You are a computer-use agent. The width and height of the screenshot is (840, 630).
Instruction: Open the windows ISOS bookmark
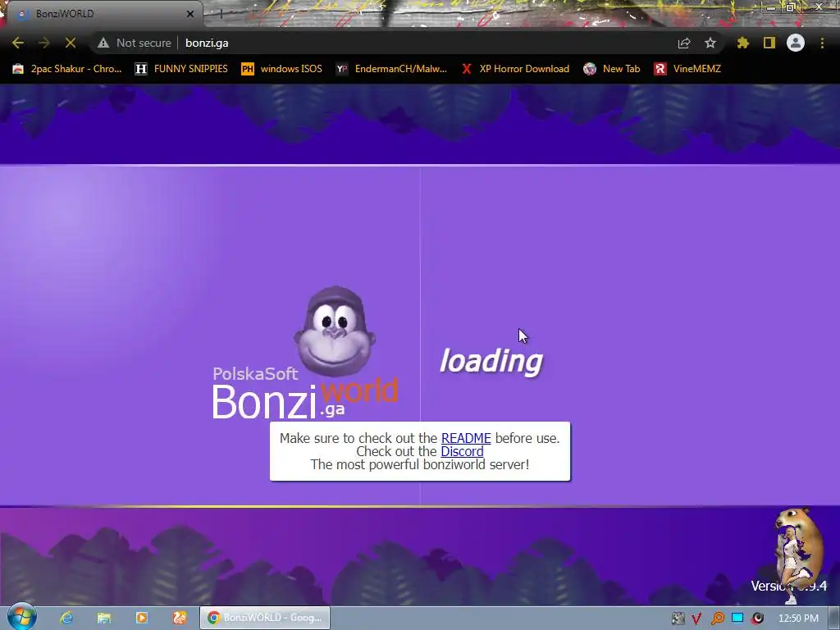(282, 69)
